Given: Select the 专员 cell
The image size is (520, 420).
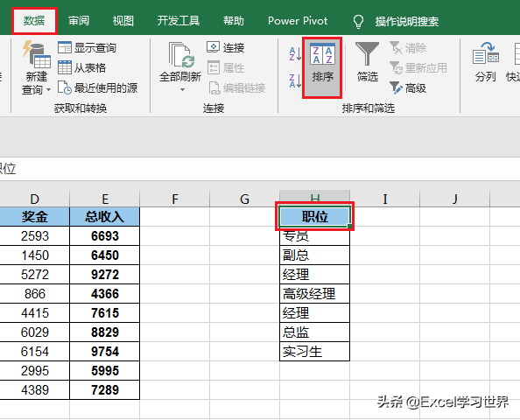Looking at the screenshot, I should click(x=315, y=236).
